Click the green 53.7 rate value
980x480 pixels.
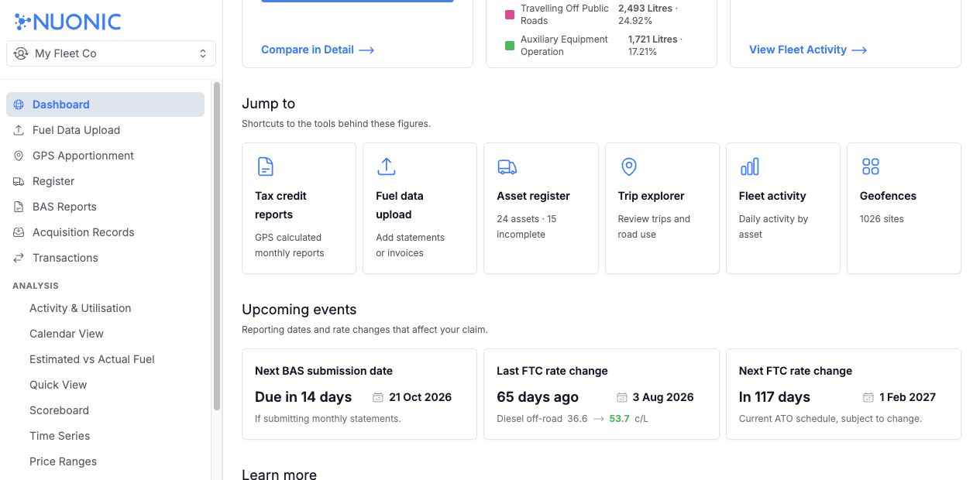click(x=620, y=419)
